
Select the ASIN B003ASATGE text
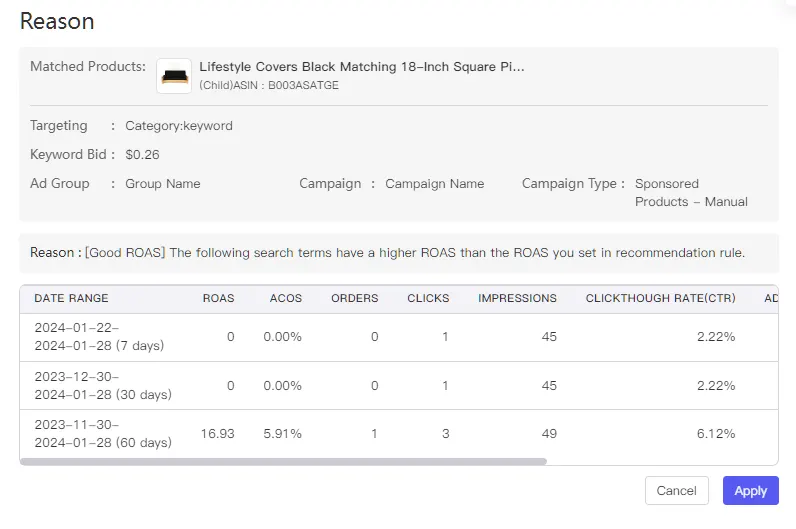click(303, 85)
